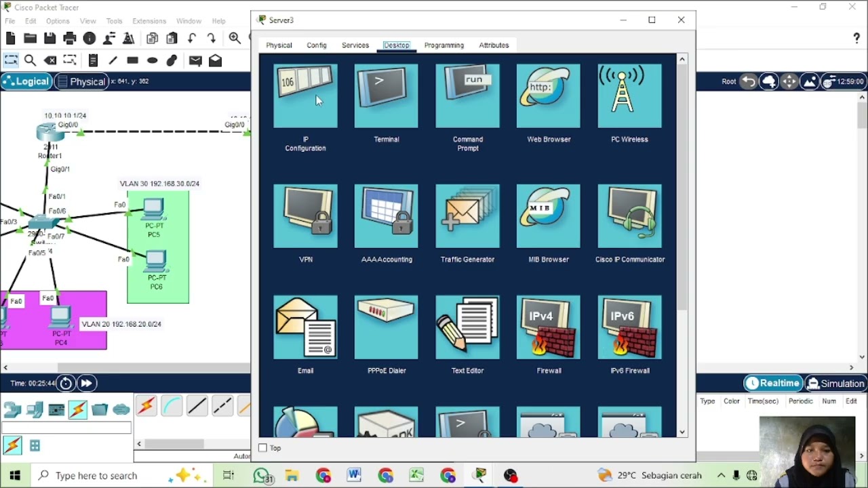The height and width of the screenshot is (488, 868).
Task: Open the MIB Browser app
Action: point(549,216)
